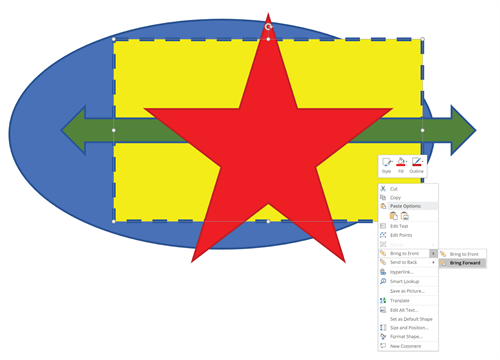Image resolution: width=500 pixels, height=360 pixels.
Task: Select Save as Picture... entry
Action: pos(408,291)
